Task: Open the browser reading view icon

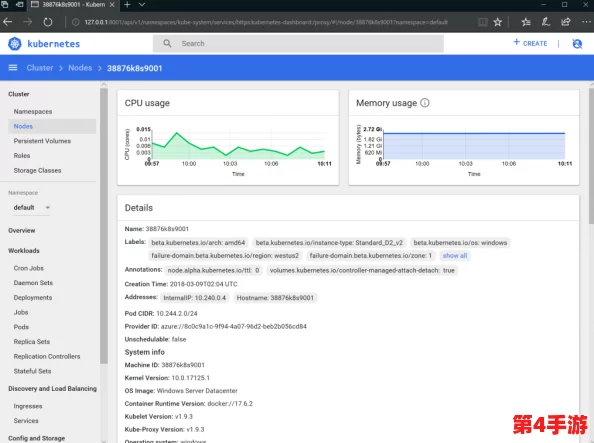Action: [x=483, y=22]
